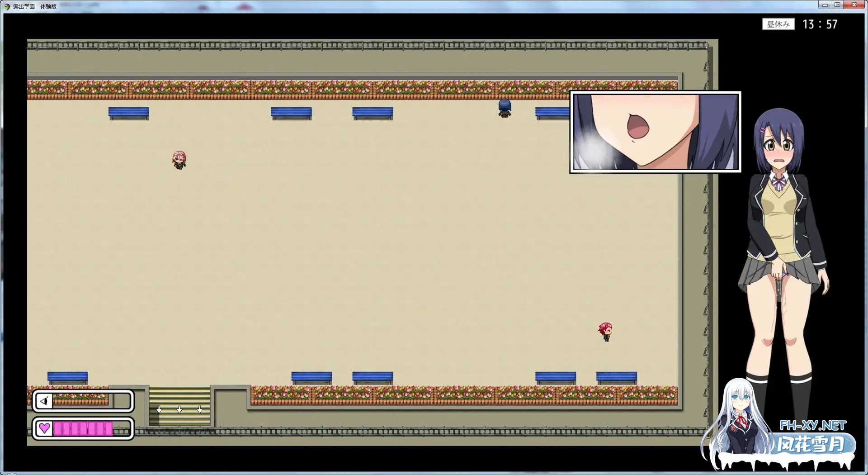Click the leftmost blue bench in the bottom row
Image resolution: width=868 pixels, height=475 pixels.
pyautogui.click(x=68, y=378)
